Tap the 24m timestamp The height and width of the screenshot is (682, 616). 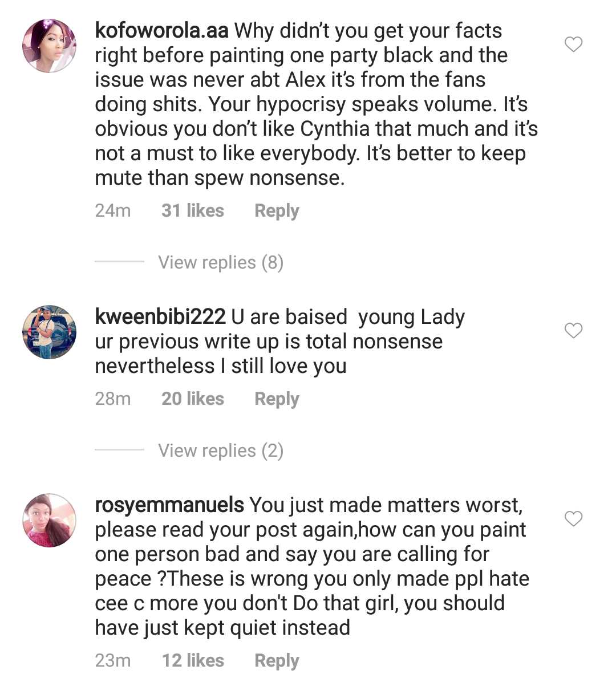113,210
